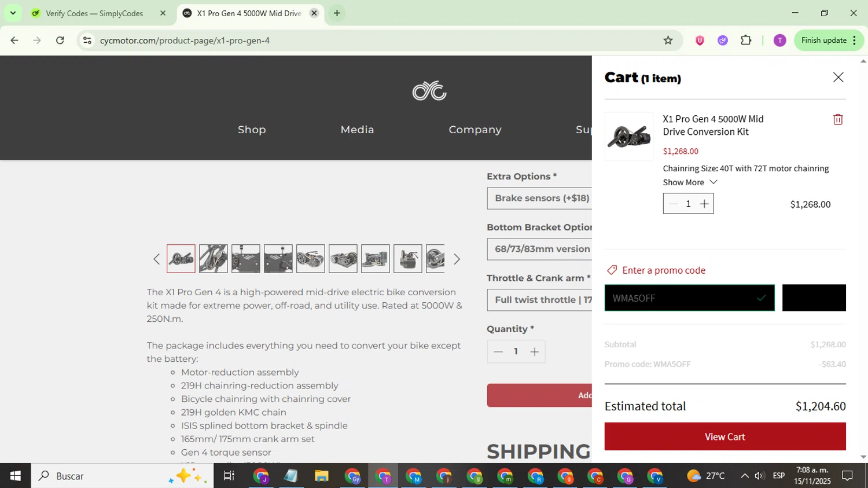Click the WMA5OFF promo code field
This screenshot has height=488, width=868.
click(x=689, y=298)
